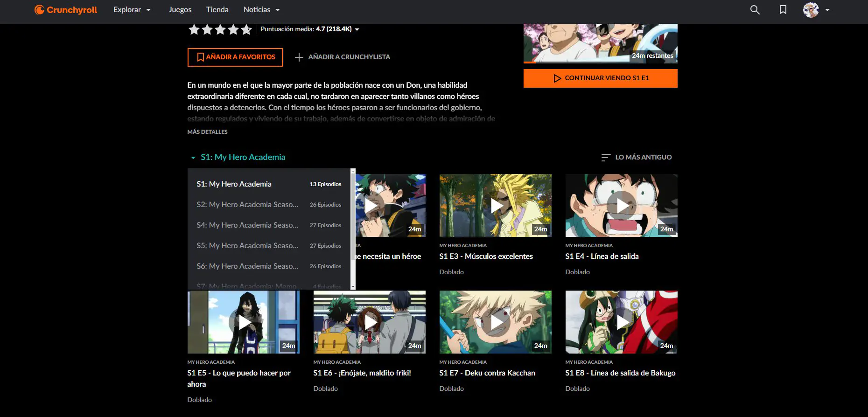Click Añadir a Crunchylista
Screen dimensions: 868x417
[x=343, y=57]
